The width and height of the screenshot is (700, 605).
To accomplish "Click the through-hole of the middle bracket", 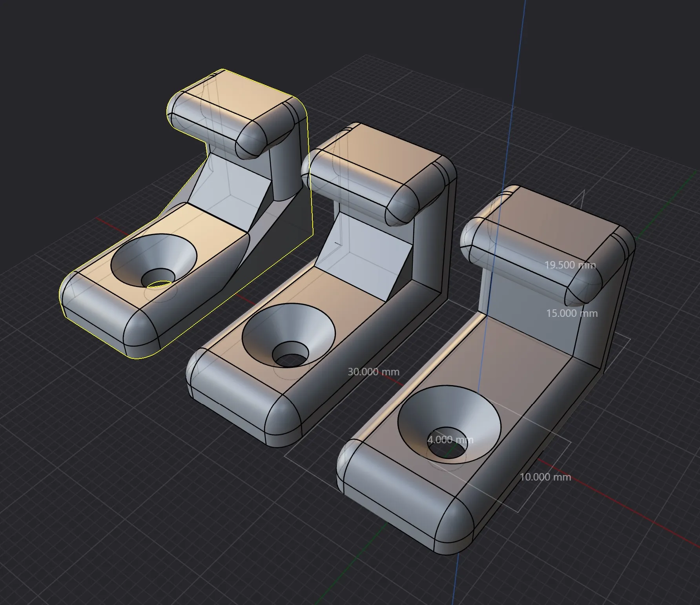I will tap(291, 356).
